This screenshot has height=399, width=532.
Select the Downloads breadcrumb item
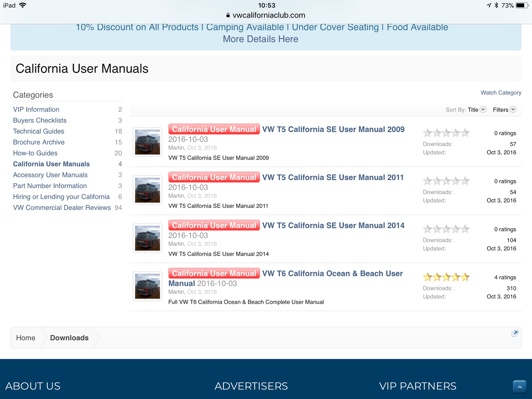[x=69, y=338]
